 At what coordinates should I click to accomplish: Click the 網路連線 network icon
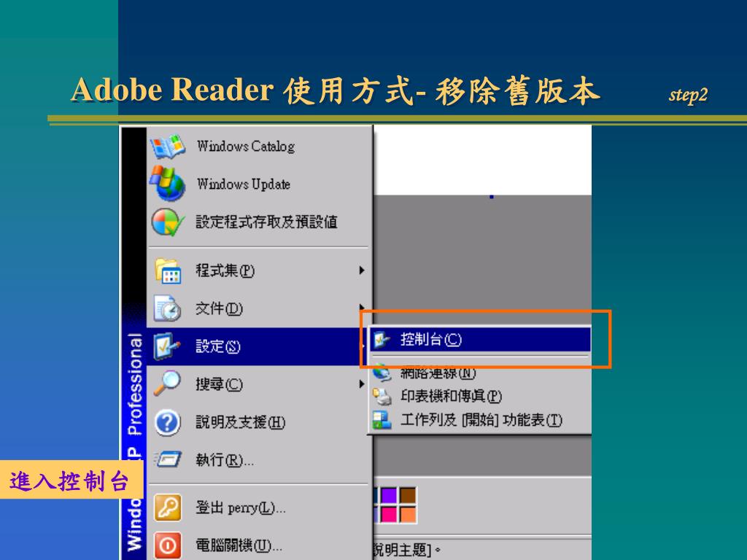click(x=382, y=373)
